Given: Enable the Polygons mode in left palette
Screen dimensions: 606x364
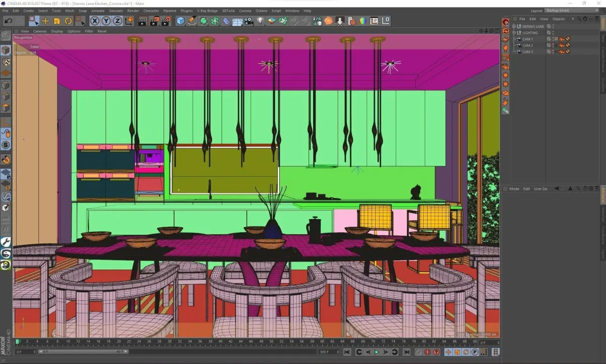Looking at the screenshot, I should tap(6, 108).
